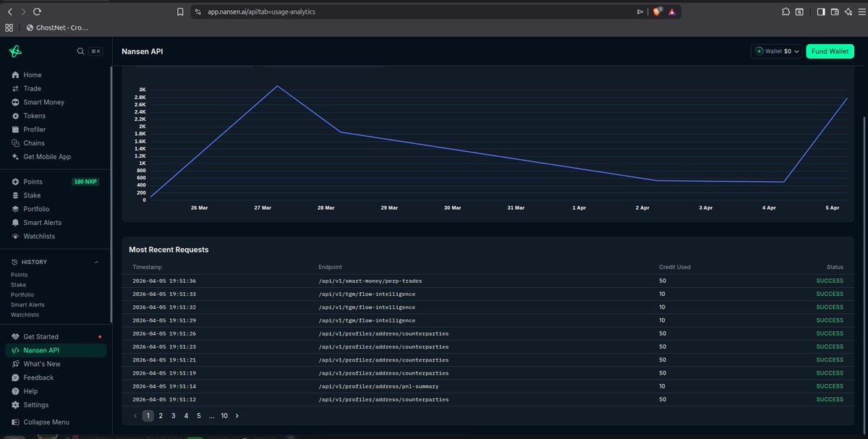Open the Profiler page

pyautogui.click(x=34, y=129)
